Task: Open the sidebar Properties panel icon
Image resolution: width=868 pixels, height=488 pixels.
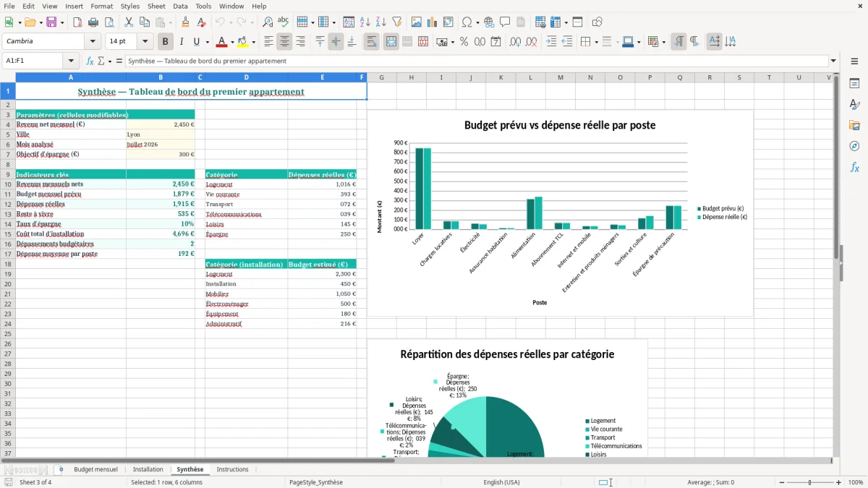Action: (854, 83)
